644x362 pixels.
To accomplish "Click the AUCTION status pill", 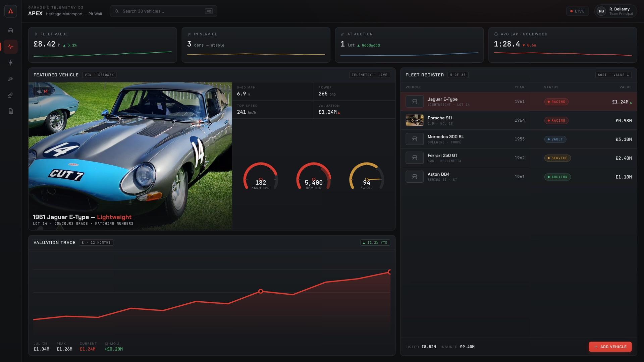I will click(x=557, y=177).
